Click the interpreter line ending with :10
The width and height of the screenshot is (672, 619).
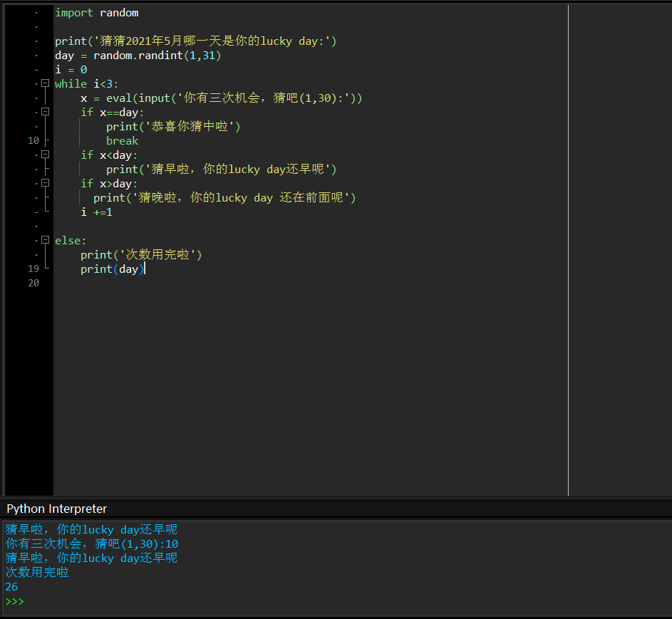click(92, 544)
